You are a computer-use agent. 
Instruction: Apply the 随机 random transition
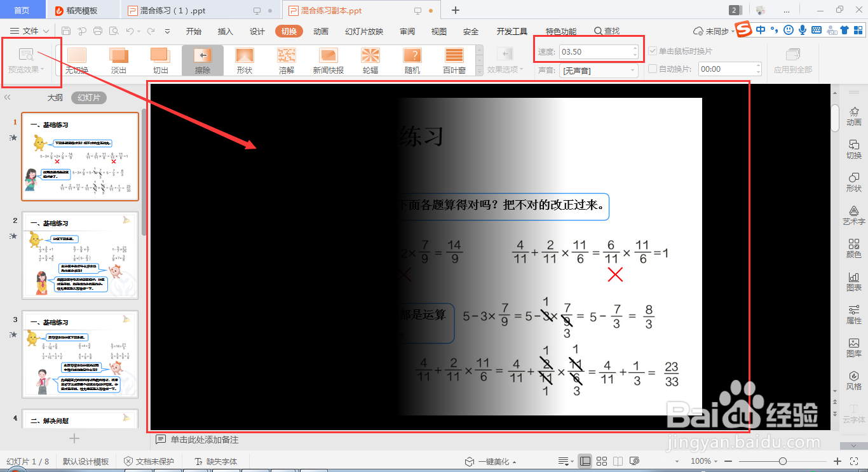tap(412, 60)
